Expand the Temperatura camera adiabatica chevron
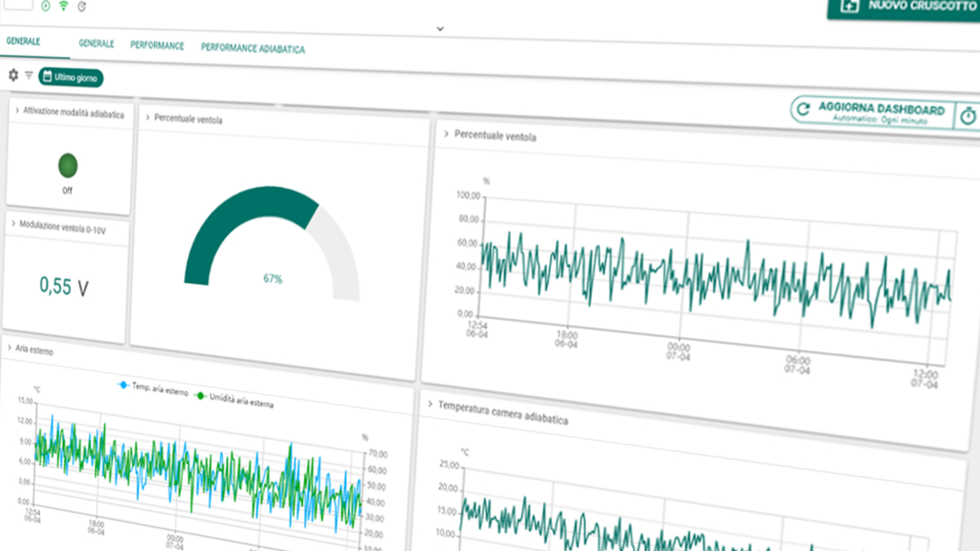This screenshot has height=551, width=980. pos(430,404)
